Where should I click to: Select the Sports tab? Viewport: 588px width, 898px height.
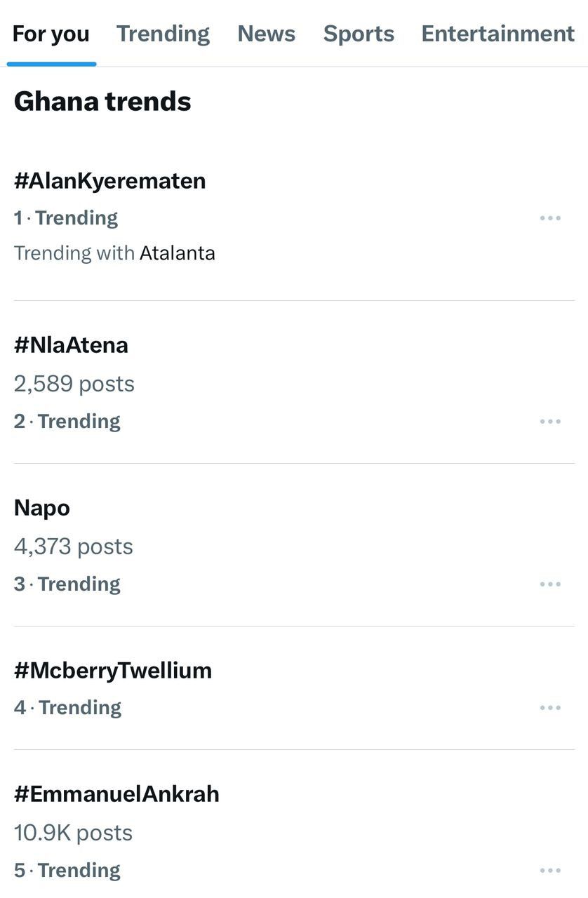(359, 34)
